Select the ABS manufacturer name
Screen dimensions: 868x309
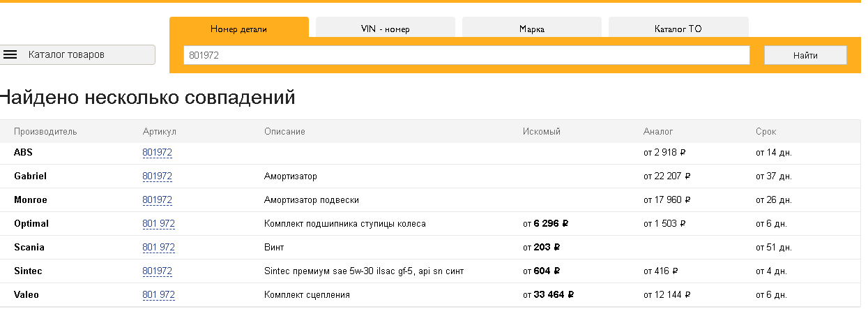point(23,152)
